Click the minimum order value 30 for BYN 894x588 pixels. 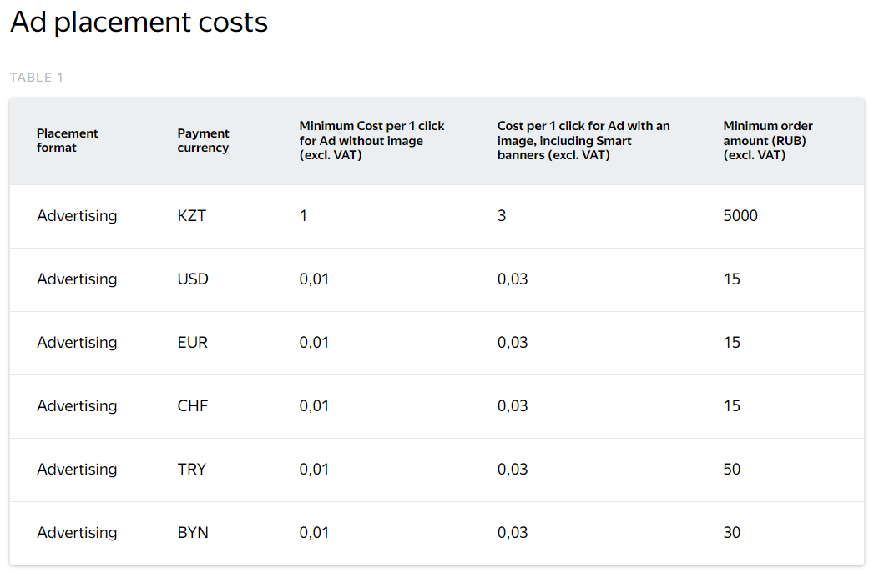tap(732, 533)
